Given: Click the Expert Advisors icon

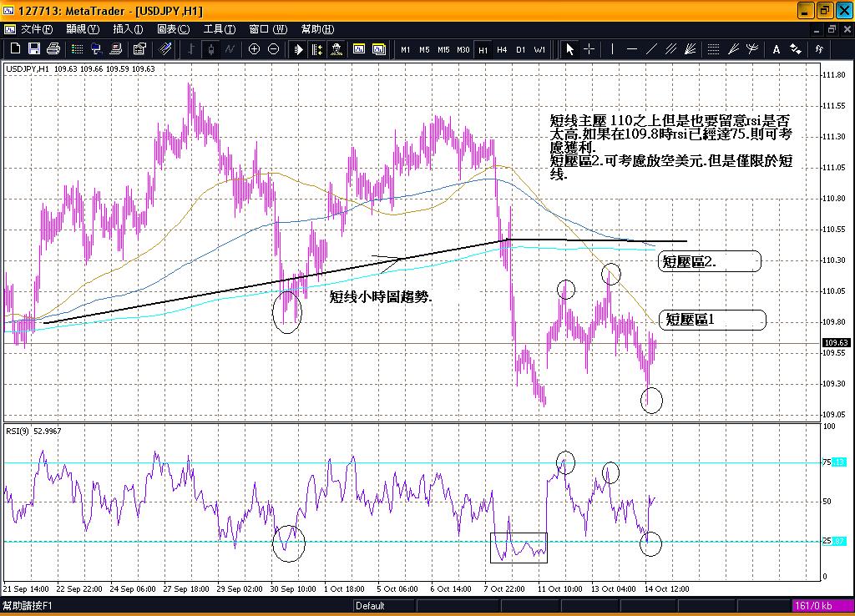Looking at the screenshot, I should pyautogui.click(x=336, y=49).
